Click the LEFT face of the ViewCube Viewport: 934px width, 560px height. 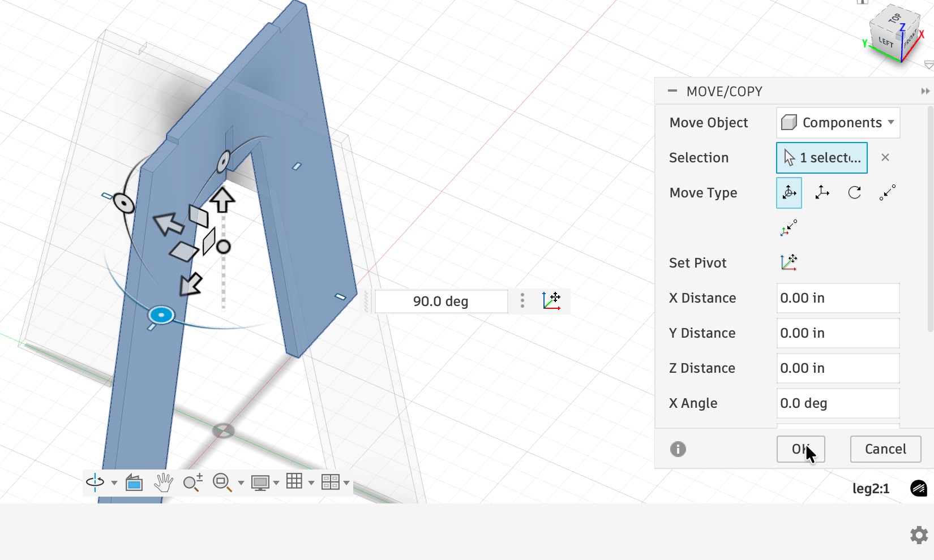(x=886, y=41)
